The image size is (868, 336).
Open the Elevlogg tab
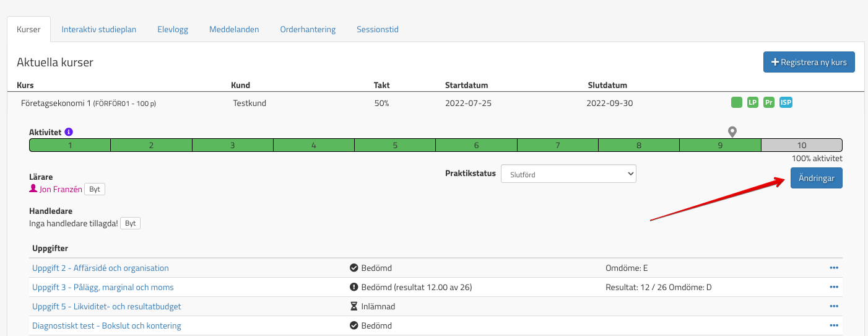click(173, 29)
